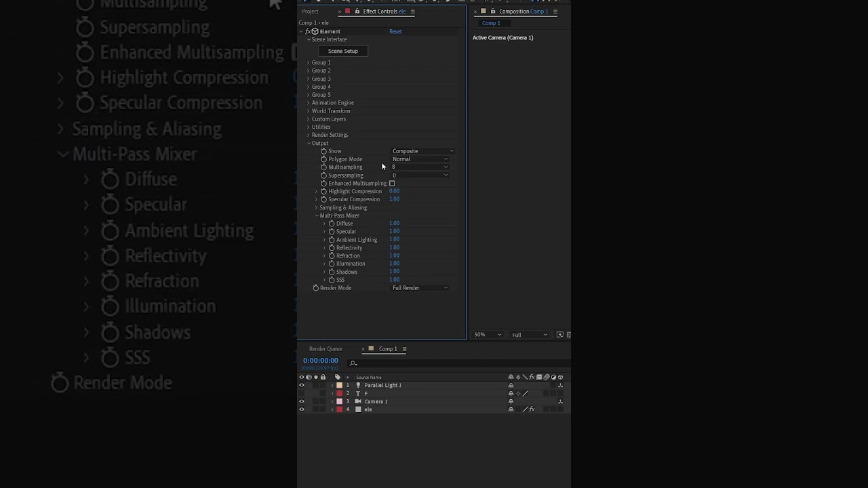Screen dimensions: 868x488
Task: Click the Diffuse stopwatch icon
Action: 332,224
